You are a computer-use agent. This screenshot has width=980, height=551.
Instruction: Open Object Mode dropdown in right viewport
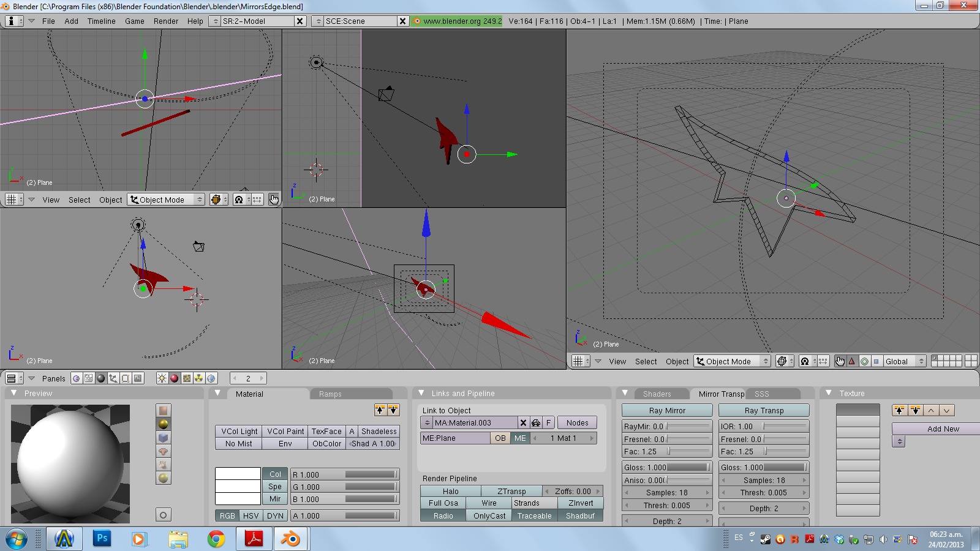click(732, 361)
